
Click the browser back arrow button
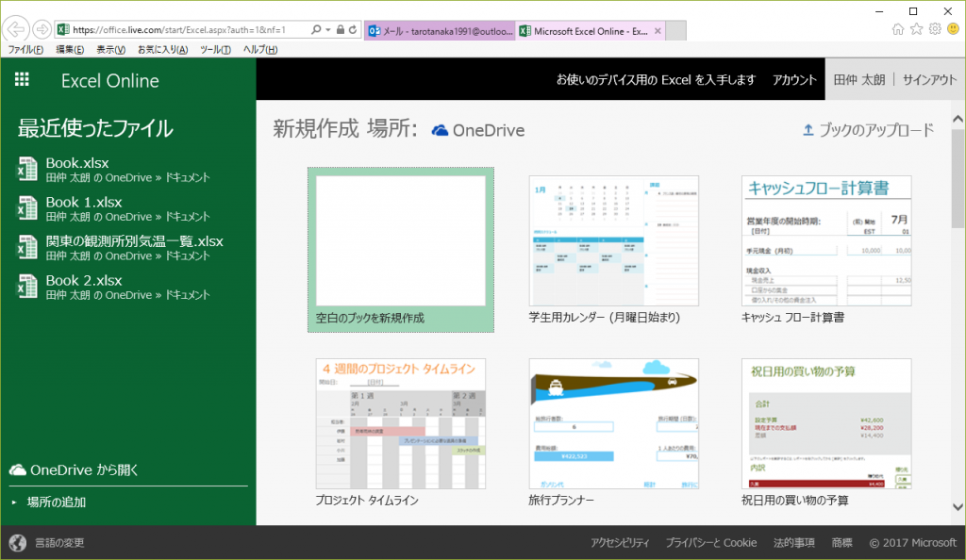17,28
